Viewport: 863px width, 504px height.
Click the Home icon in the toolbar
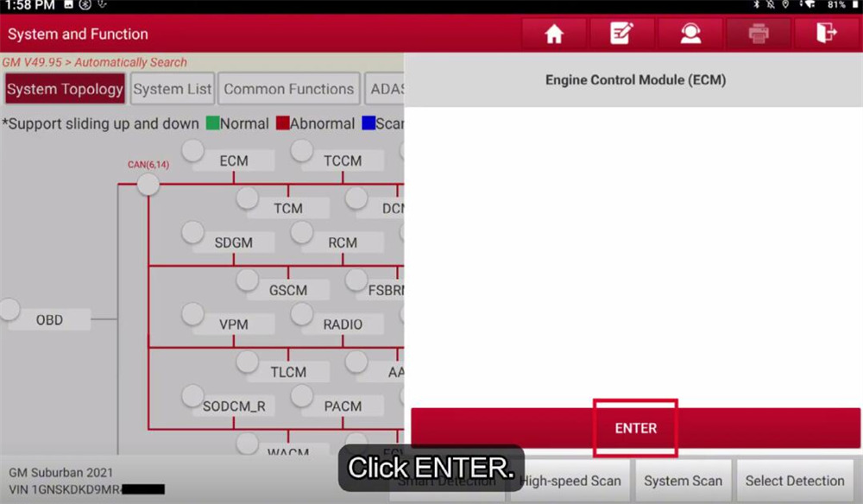553,34
